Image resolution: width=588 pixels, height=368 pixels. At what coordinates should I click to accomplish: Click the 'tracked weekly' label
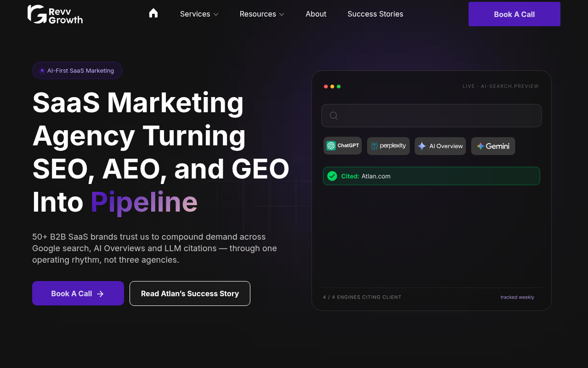tap(517, 297)
